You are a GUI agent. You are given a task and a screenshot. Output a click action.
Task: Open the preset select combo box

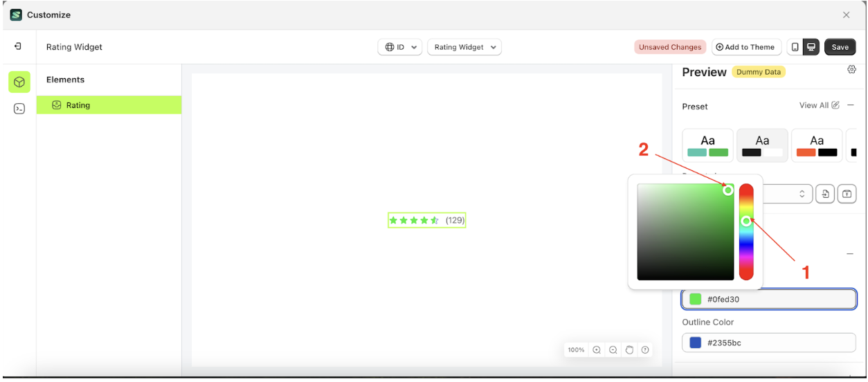(788, 194)
